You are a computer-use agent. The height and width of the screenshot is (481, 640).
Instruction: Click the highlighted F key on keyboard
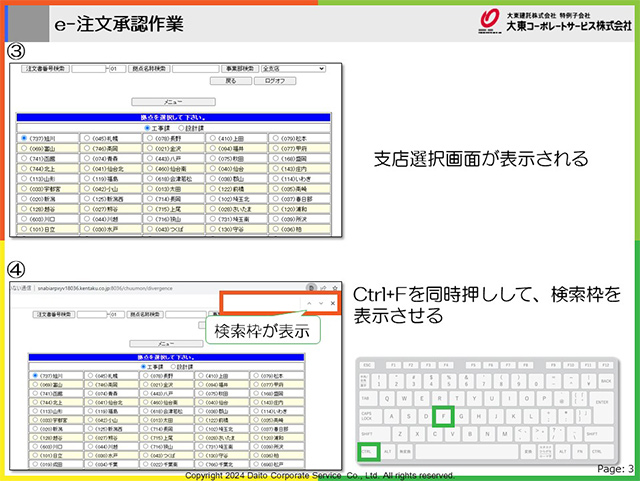click(x=445, y=415)
